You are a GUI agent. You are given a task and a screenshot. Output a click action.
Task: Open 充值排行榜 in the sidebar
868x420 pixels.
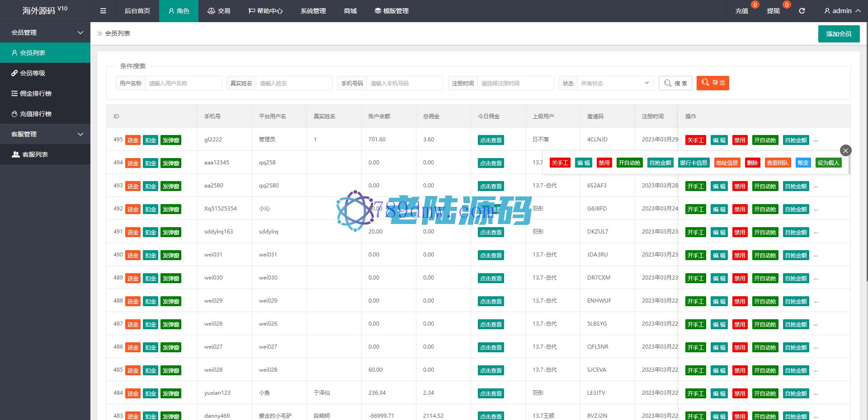click(35, 114)
